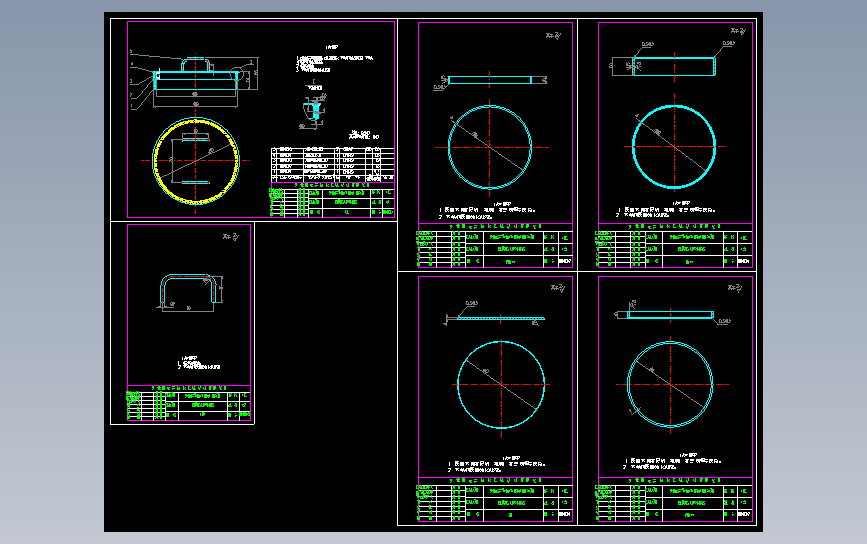
Task: Click the cyan lid section view with handle
Action: pos(196,76)
